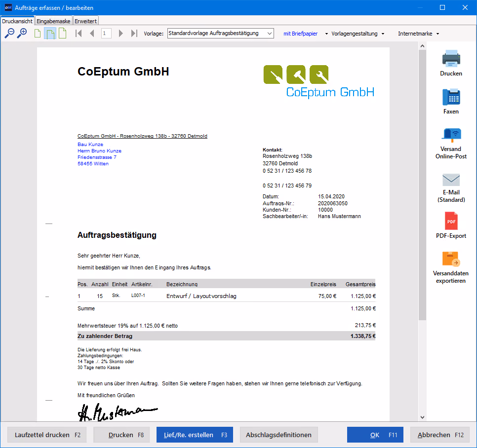477x448 pixels.
Task: Click the article number 'L007-1'
Action: (138, 296)
